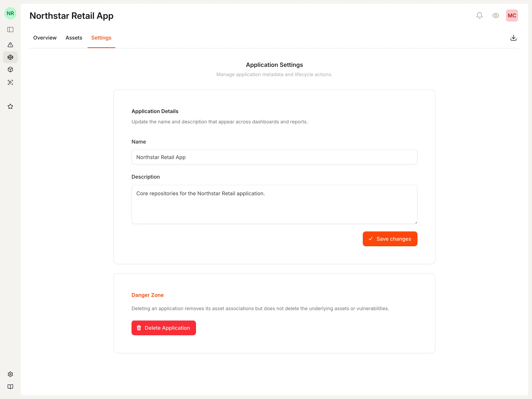The height and width of the screenshot is (399, 532).
Task: Open the vulnerabilities warning triangle icon
Action: [10, 45]
